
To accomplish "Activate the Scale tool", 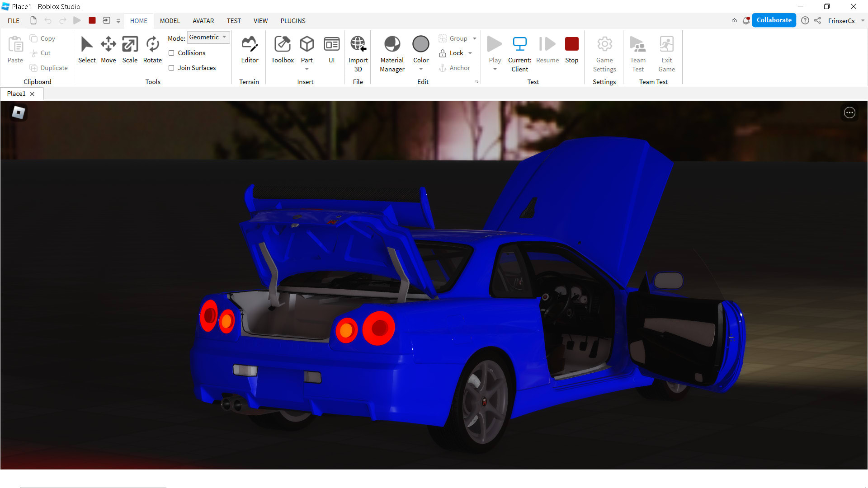I will coord(130,50).
